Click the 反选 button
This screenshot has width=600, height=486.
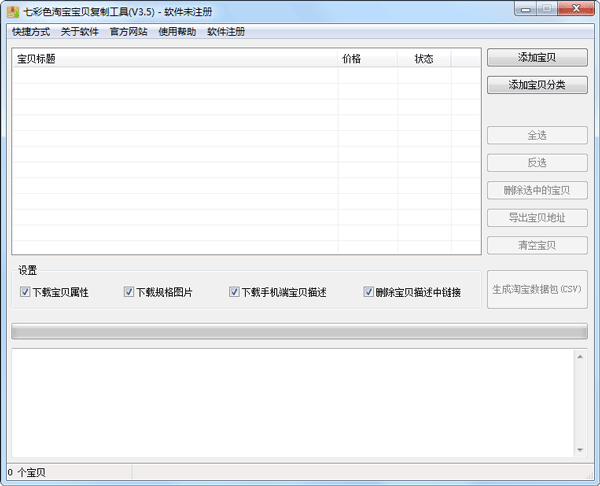(537, 163)
